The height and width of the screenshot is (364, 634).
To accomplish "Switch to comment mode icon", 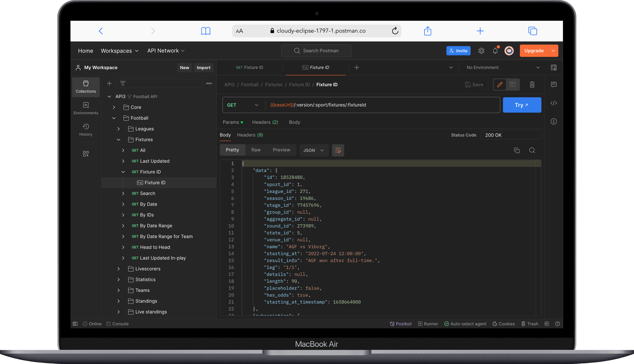I will (x=513, y=84).
